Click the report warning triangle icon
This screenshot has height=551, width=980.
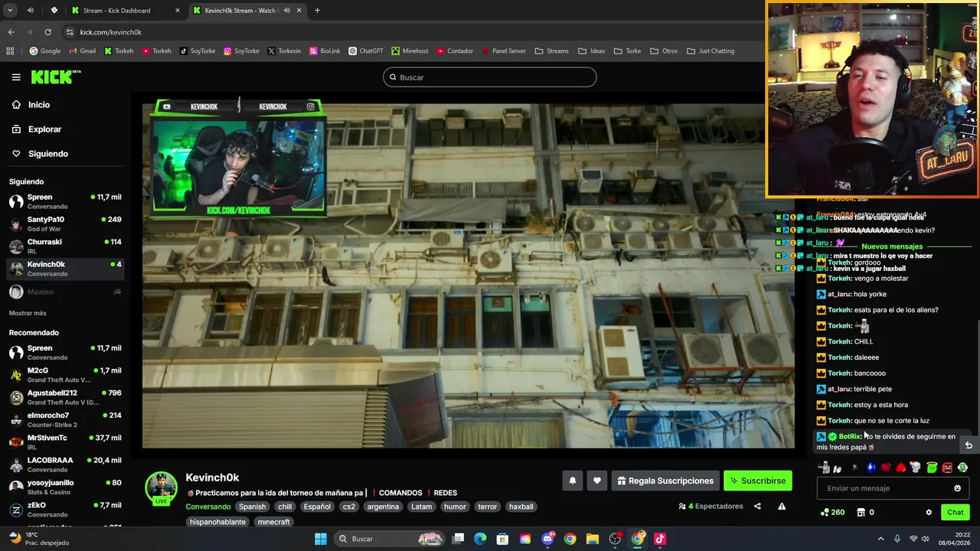pos(782,507)
